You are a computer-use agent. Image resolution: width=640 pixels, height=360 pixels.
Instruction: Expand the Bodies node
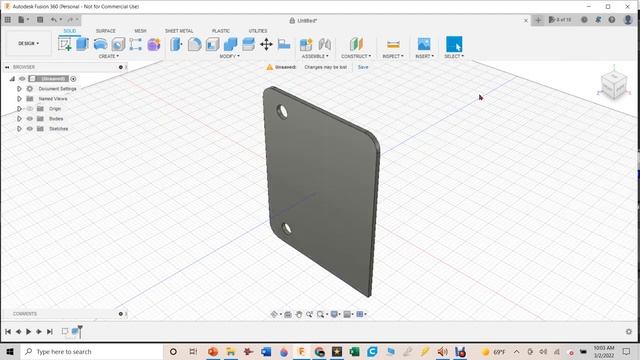tap(19, 119)
